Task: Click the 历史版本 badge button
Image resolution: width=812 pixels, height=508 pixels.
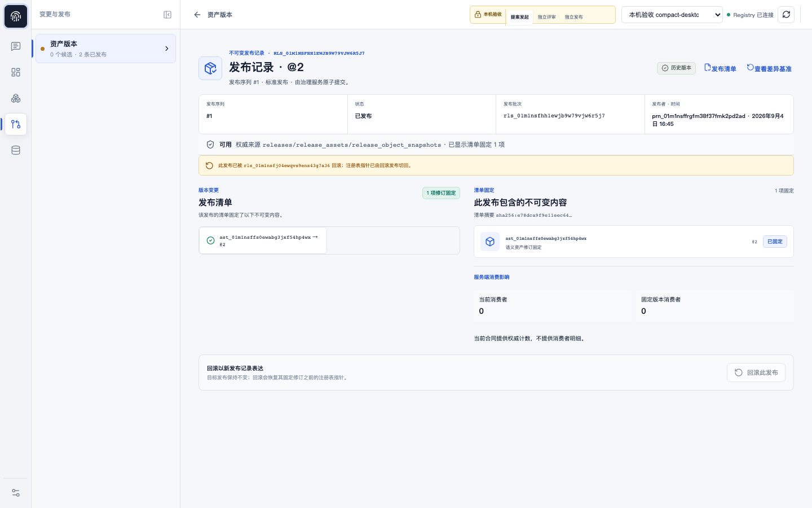Action: click(676, 68)
